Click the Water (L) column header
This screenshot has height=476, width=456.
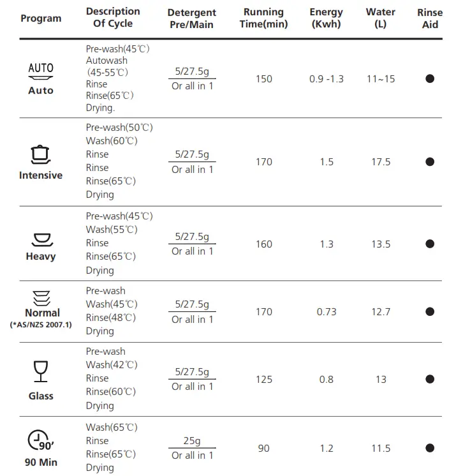coord(381,19)
